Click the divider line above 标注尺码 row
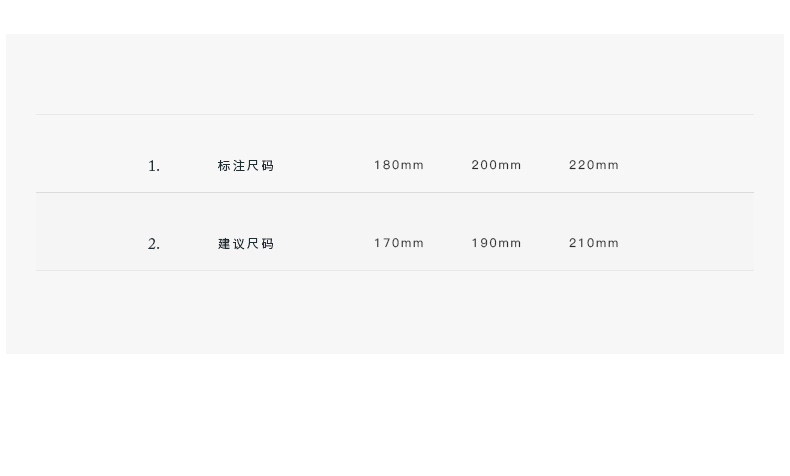 [395, 115]
